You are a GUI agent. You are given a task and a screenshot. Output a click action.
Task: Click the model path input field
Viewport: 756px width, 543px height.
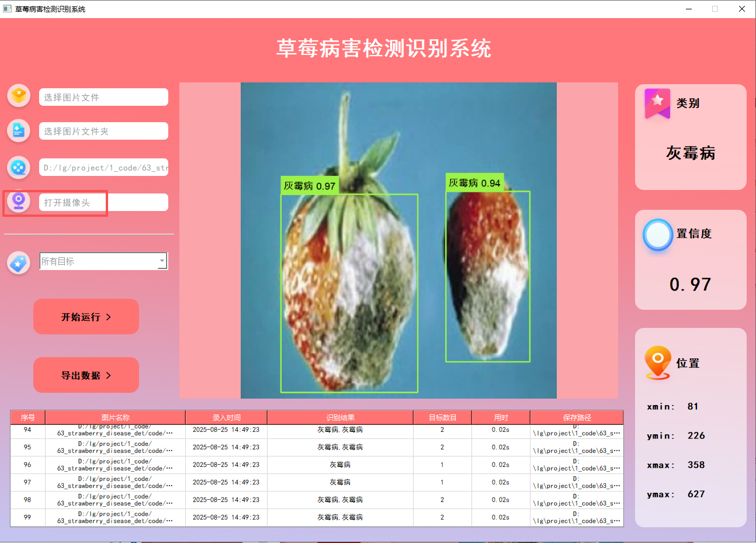coord(103,168)
